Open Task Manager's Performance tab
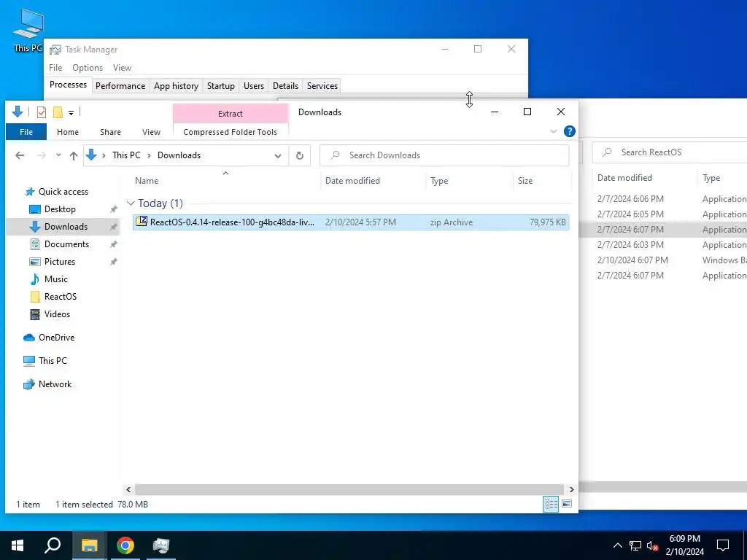This screenshot has height=560, width=747. pos(120,86)
